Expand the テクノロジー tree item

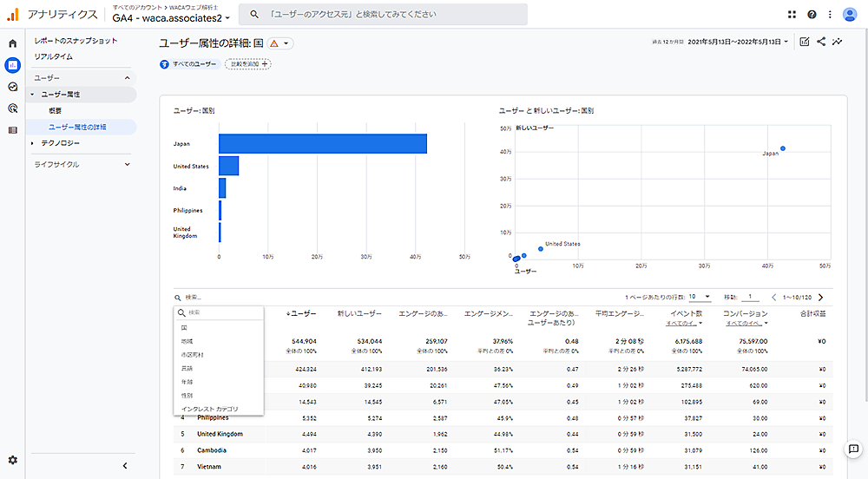coord(33,143)
